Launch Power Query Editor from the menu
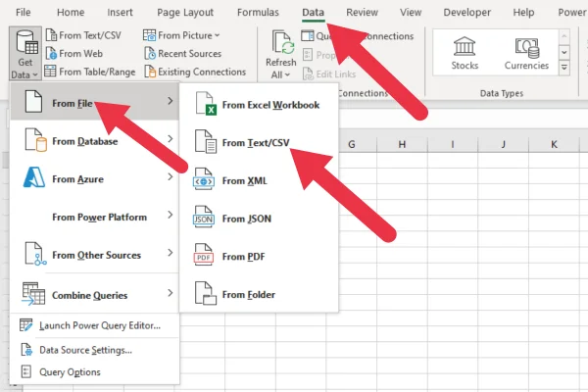 click(94, 325)
